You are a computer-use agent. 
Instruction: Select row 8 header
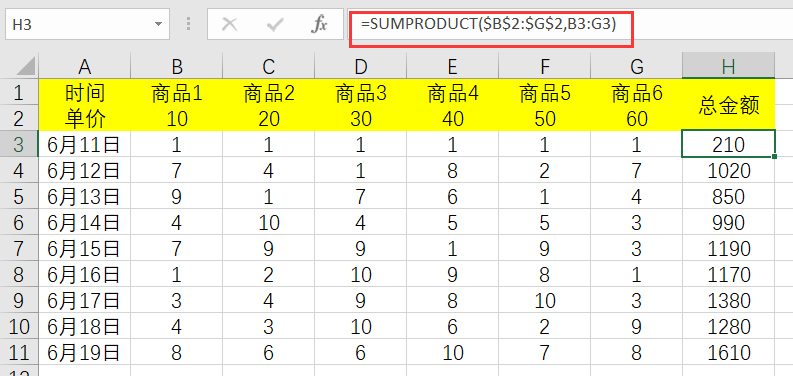tap(19, 274)
